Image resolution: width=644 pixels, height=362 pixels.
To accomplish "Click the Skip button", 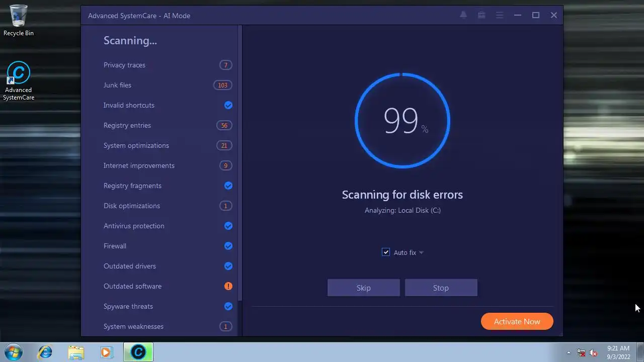I will [364, 288].
